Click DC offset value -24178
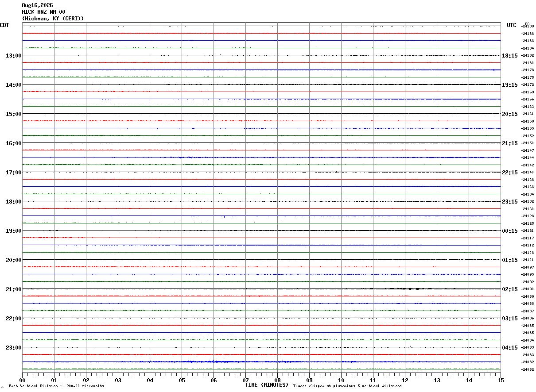 pyautogui.click(x=527, y=70)
